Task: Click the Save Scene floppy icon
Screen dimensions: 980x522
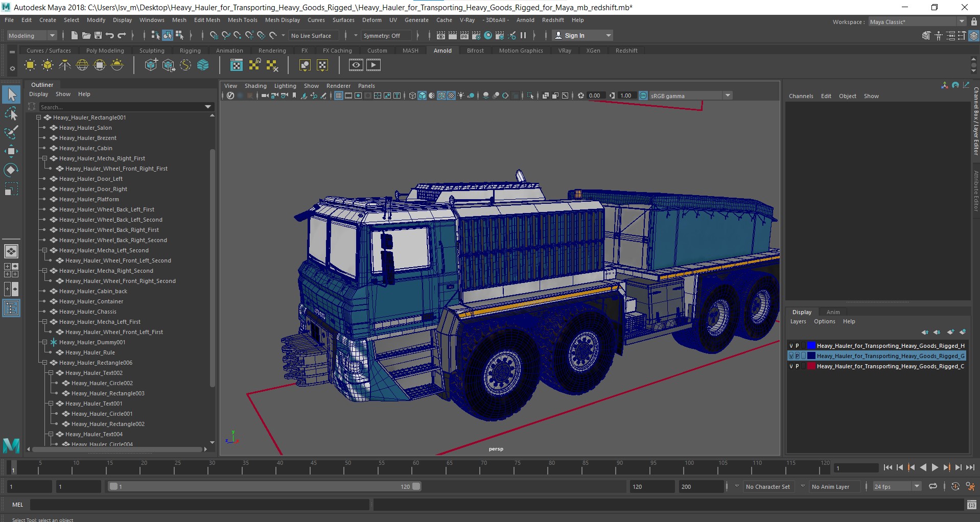Action: click(98, 35)
